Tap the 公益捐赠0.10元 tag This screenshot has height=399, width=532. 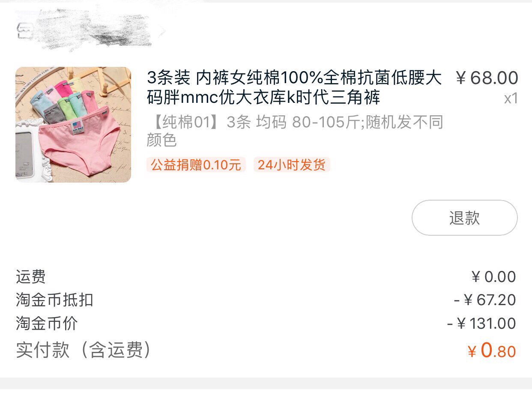click(x=196, y=165)
